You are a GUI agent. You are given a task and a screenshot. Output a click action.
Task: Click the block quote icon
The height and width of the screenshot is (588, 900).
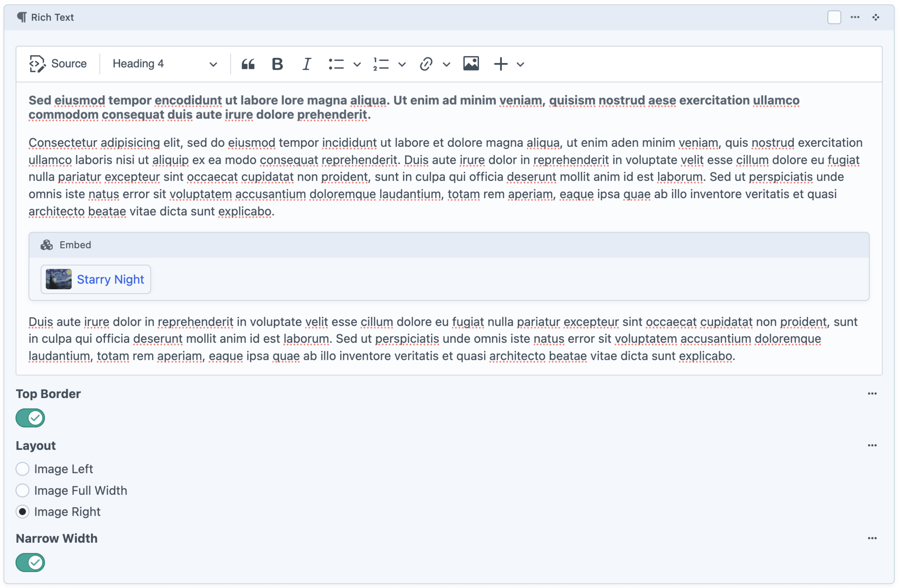248,64
